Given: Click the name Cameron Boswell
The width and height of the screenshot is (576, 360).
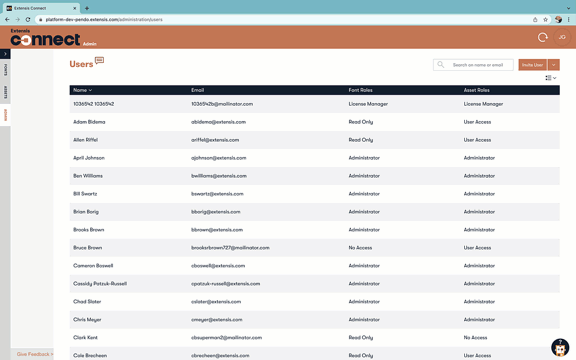Looking at the screenshot, I should (x=93, y=266).
